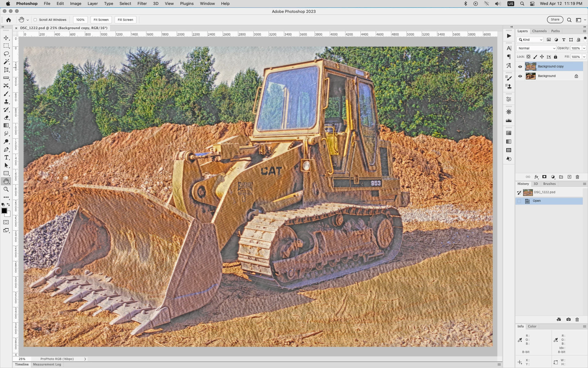This screenshot has width=588, height=368.
Task: Create new snapshot camera icon in History
Action: 568,320
